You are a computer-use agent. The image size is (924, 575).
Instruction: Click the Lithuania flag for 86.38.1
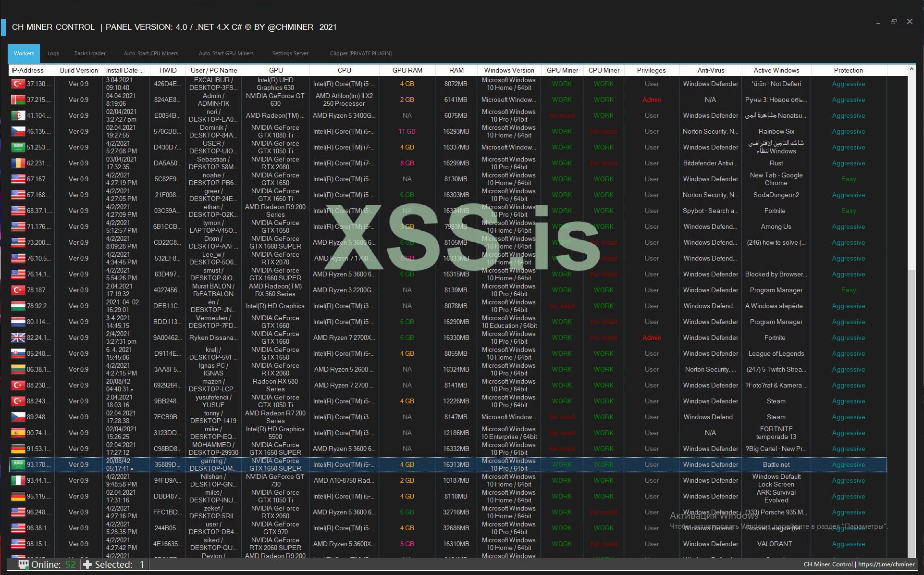18,370
